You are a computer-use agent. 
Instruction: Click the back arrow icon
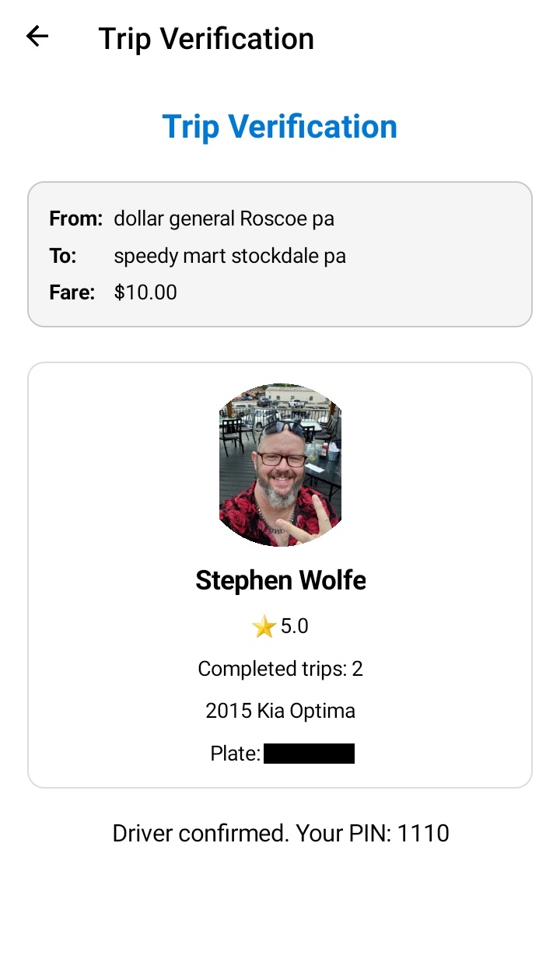click(37, 37)
